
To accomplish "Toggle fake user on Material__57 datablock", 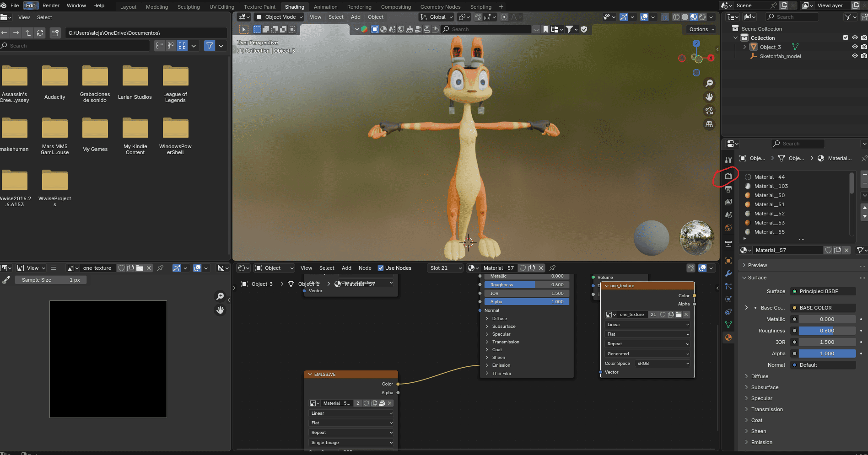I will pyautogui.click(x=828, y=250).
